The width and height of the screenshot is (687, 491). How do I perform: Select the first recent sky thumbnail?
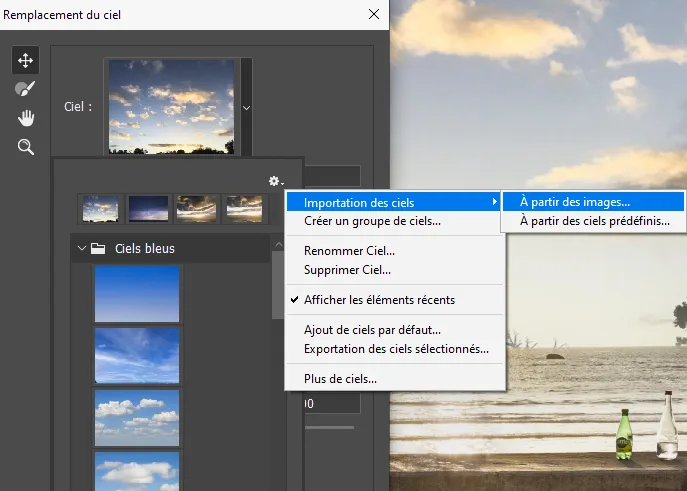101,207
